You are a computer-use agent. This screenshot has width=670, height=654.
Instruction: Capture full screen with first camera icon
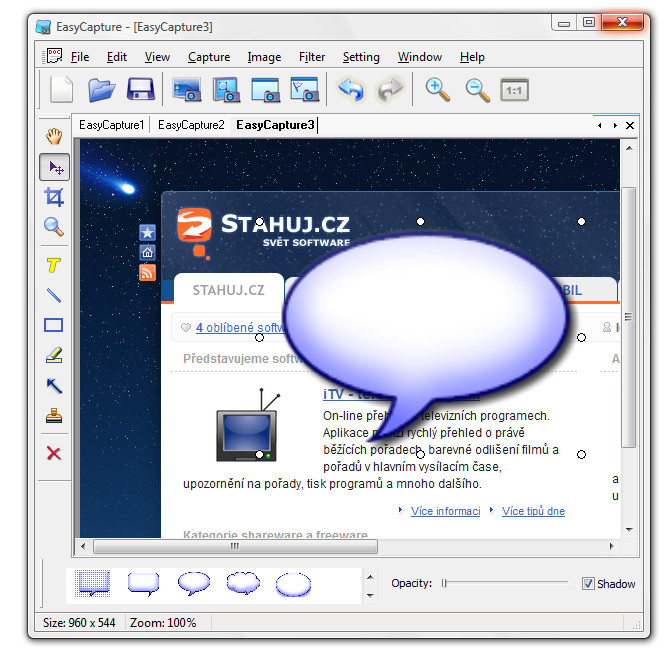pos(187,90)
